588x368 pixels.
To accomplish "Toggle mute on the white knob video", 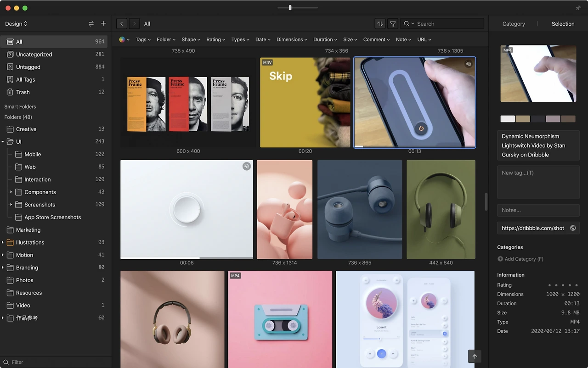I will (247, 166).
